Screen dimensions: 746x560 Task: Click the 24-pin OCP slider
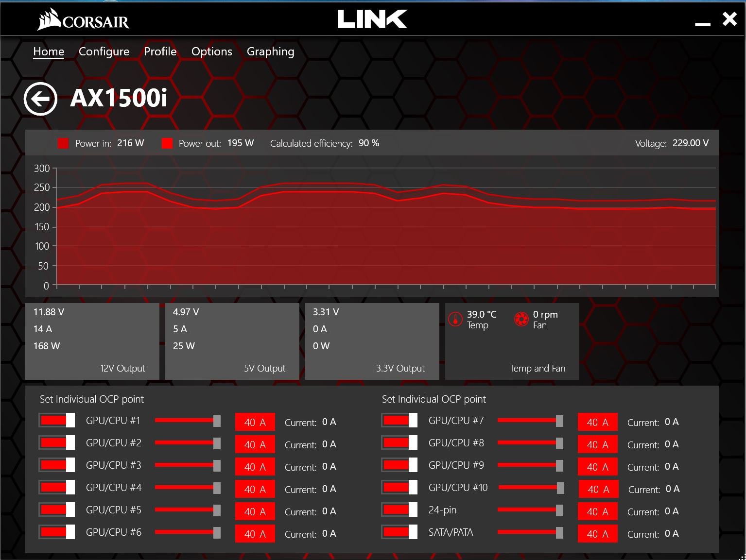pos(530,510)
